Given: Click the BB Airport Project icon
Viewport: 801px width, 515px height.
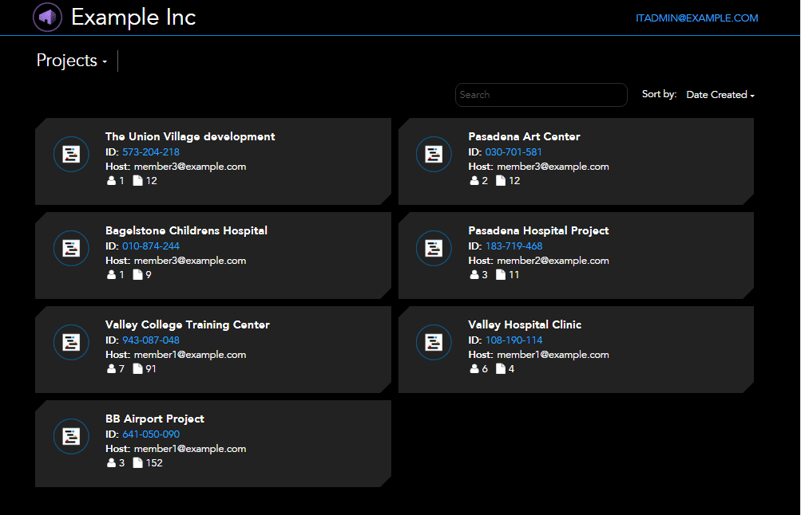Looking at the screenshot, I should coord(71,436).
